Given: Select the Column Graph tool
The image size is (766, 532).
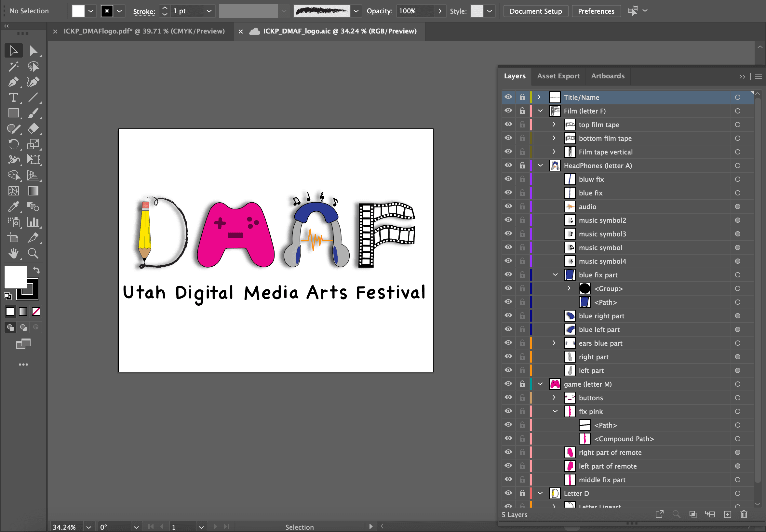Looking at the screenshot, I should [33, 222].
